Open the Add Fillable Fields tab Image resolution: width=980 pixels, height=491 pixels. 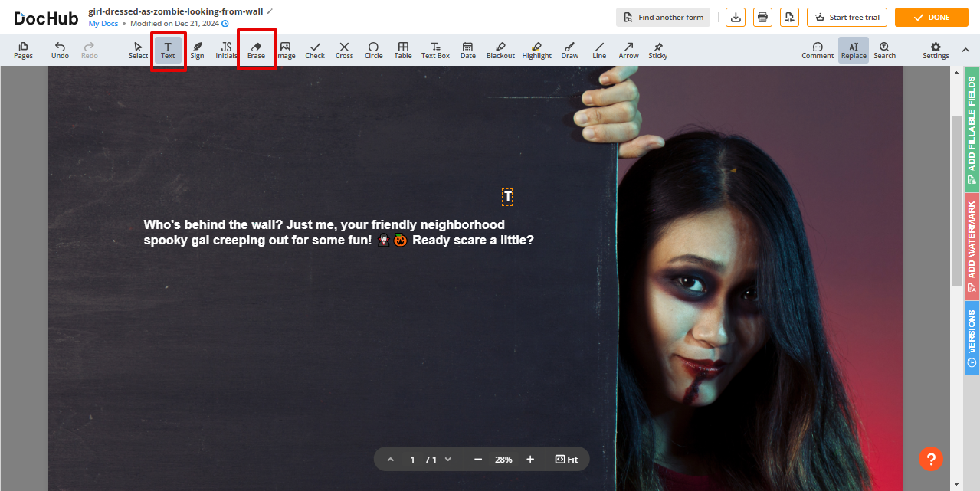coord(972,129)
